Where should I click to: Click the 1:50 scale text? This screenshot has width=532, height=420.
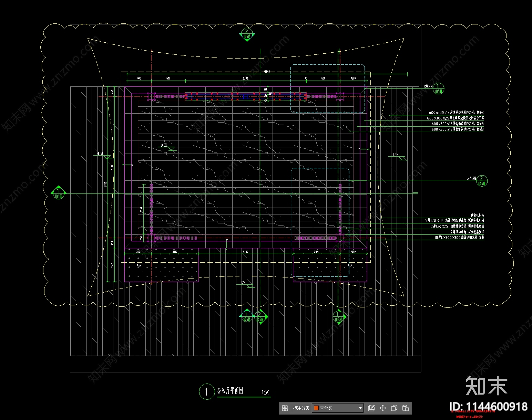[265, 392]
